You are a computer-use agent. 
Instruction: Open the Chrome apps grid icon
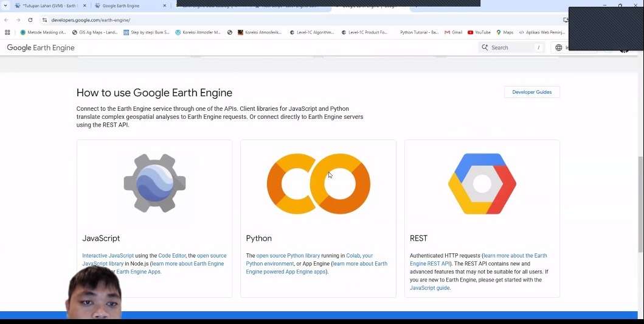[7, 32]
